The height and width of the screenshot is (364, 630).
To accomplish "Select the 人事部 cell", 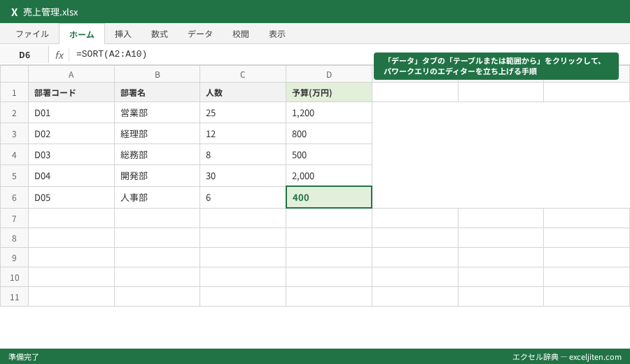I will point(157,197).
